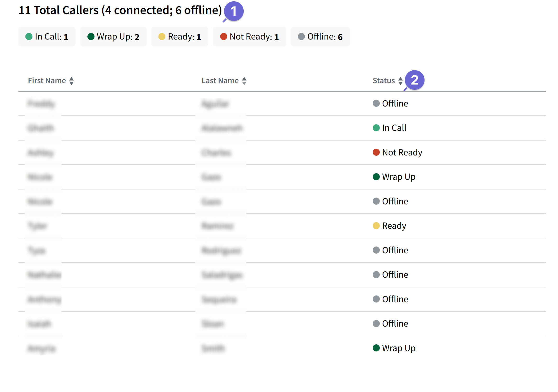Click the First Name sort arrows
The image size is (558, 392).
tap(71, 81)
